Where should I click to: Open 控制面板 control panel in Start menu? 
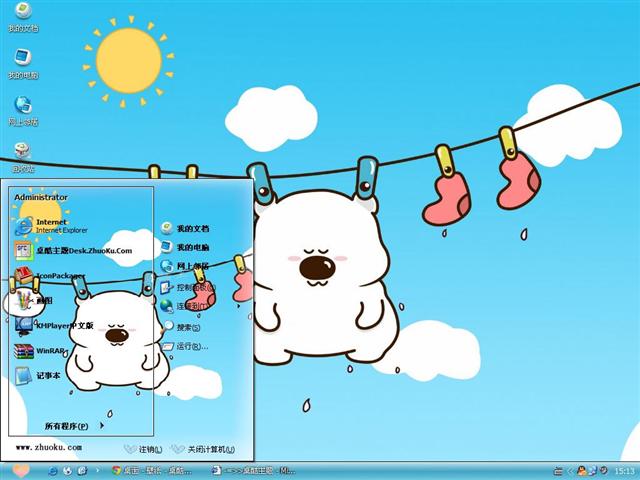[x=187, y=287]
